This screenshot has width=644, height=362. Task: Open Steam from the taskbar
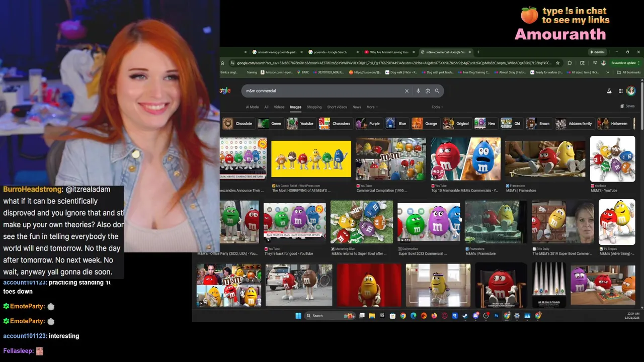(465, 316)
